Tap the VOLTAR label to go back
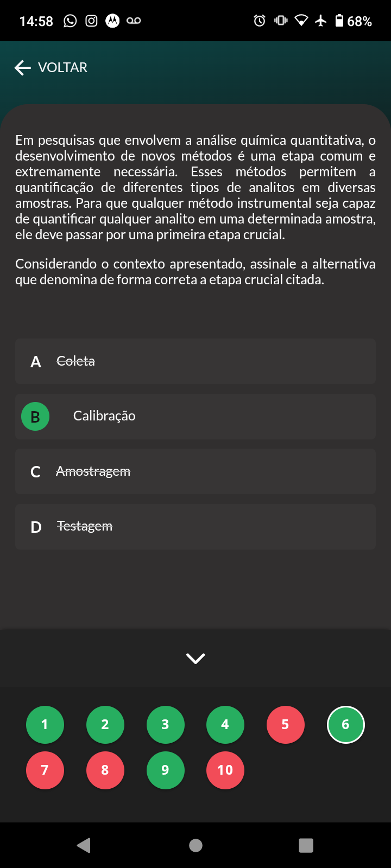This screenshot has height=868, width=391. coord(62,68)
